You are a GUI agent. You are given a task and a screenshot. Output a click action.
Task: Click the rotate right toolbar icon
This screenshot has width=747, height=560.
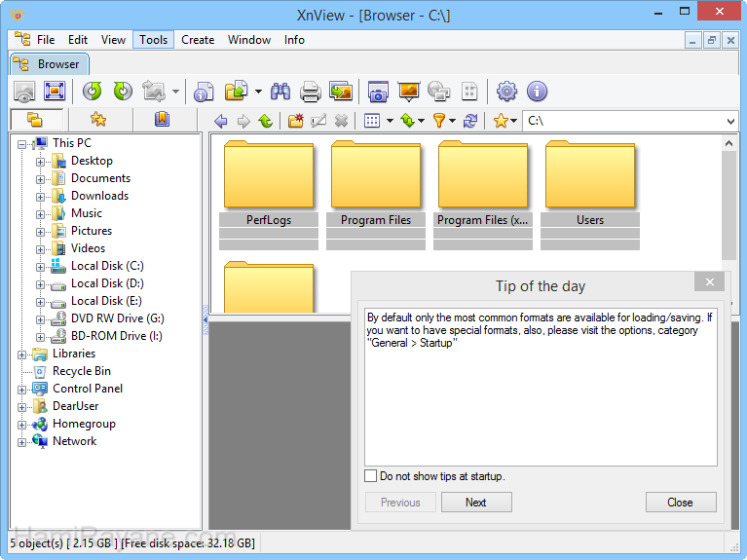(x=123, y=91)
